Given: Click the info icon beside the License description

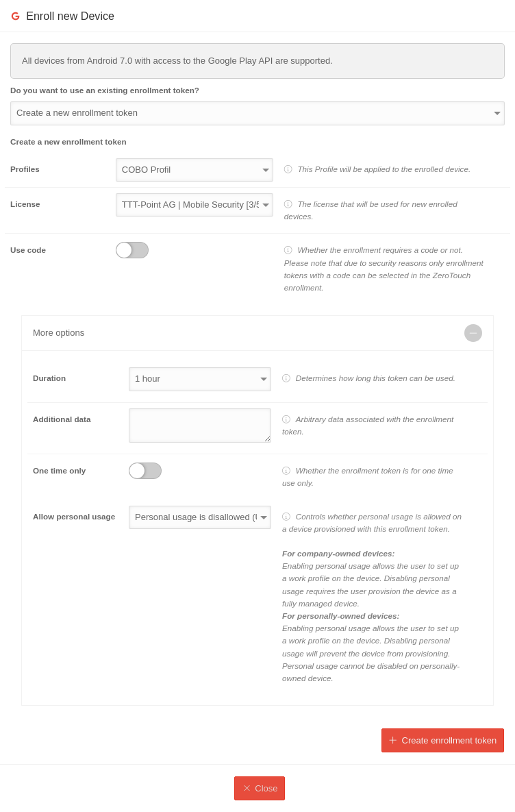Looking at the screenshot, I should click(x=288, y=204).
